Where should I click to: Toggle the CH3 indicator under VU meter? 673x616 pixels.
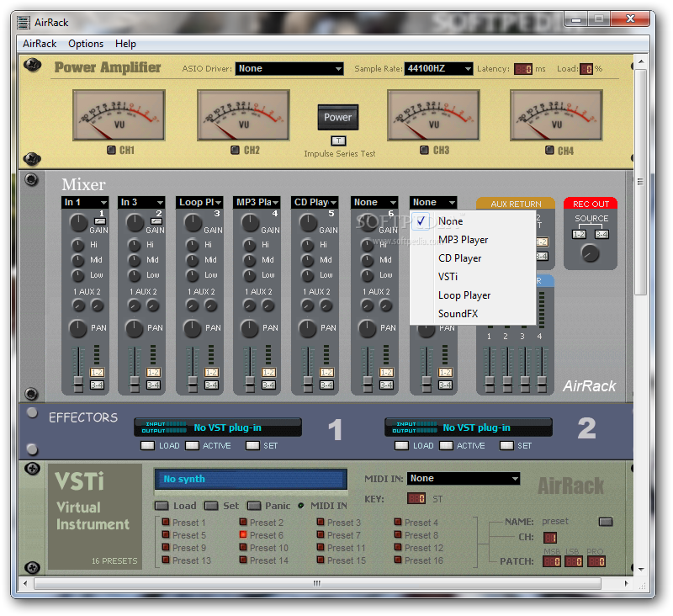[x=424, y=150]
